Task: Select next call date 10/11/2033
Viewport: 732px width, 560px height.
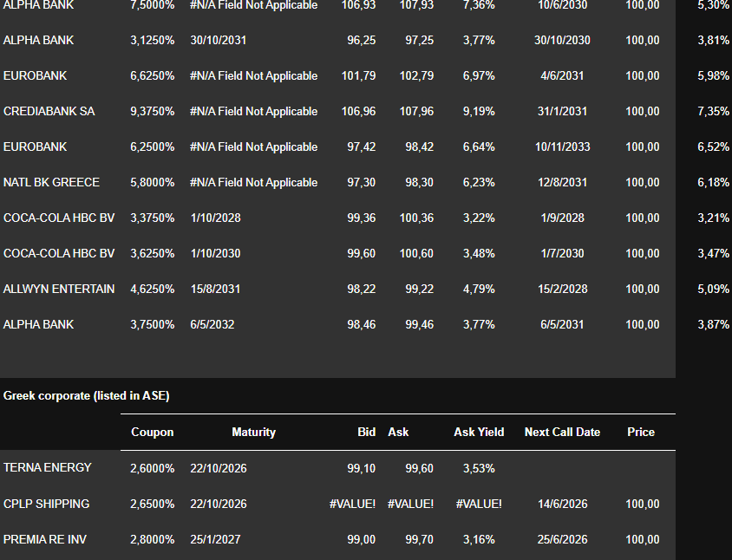Action: pyautogui.click(x=562, y=147)
